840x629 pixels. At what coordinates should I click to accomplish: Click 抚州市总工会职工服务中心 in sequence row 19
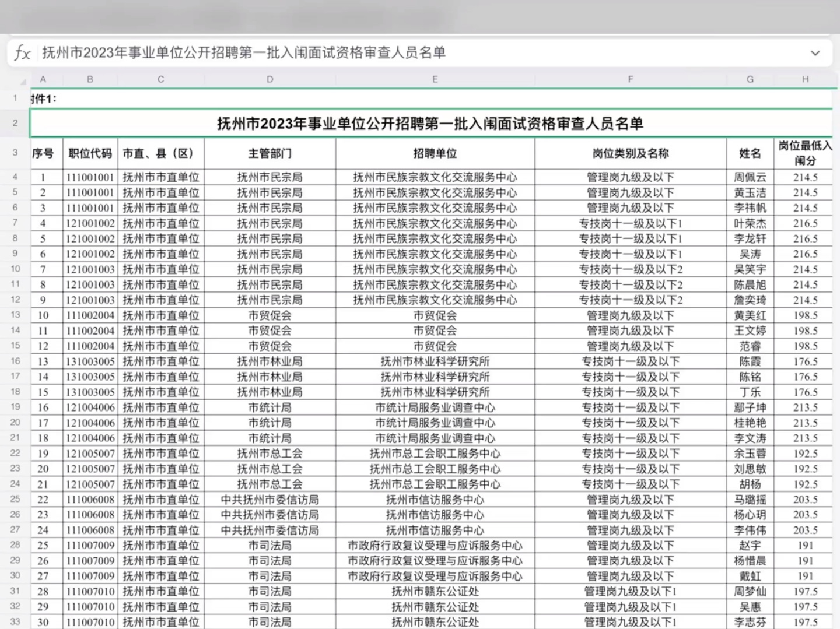coord(435,454)
